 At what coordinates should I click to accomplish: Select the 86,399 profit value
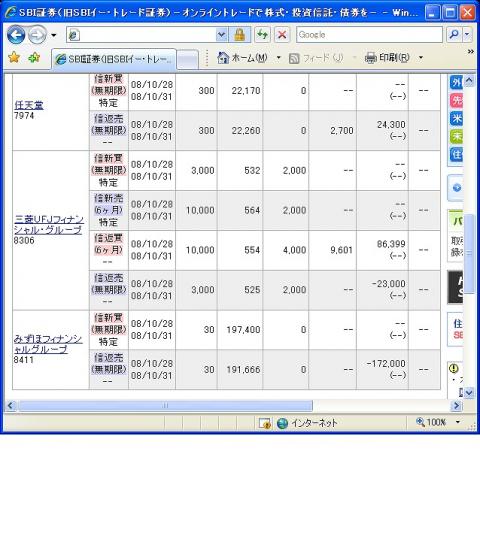coord(391,244)
